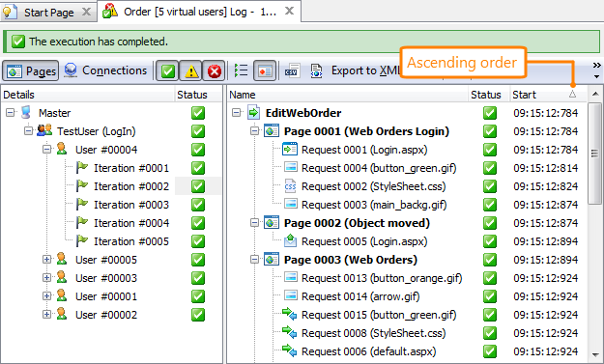Select Request 0014 (arrow.gif)
The image size is (604, 364).
coord(360,296)
